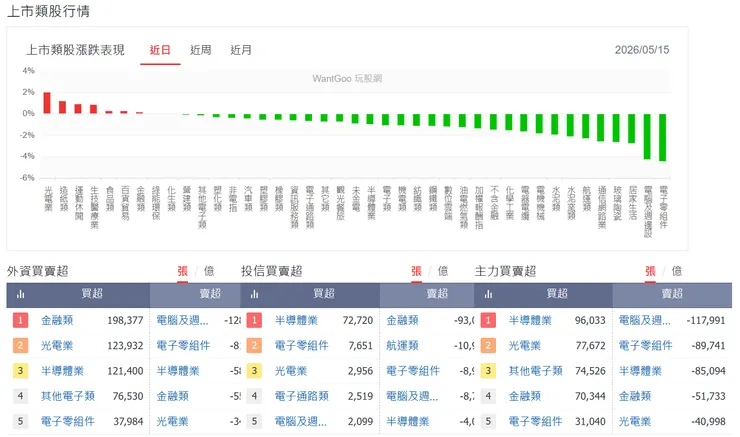Open 電子零組件 in 外資 買超 rank 5
This screenshot has height=437, width=740.
(68, 421)
